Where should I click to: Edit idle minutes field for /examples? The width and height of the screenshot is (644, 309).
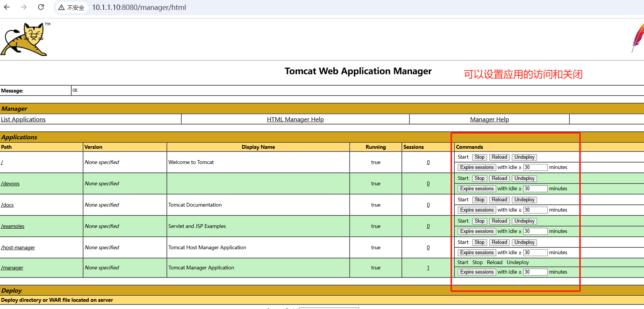(x=535, y=231)
